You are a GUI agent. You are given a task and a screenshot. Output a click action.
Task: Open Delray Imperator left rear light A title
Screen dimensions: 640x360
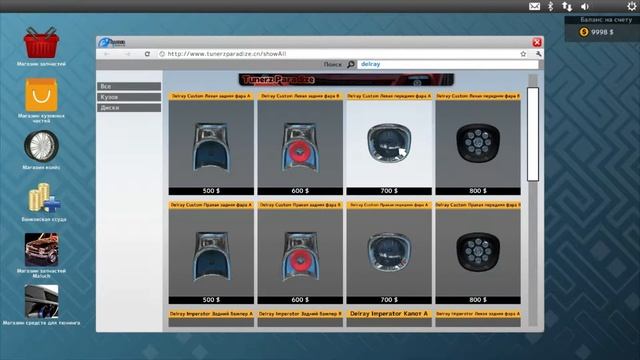(x=478, y=314)
